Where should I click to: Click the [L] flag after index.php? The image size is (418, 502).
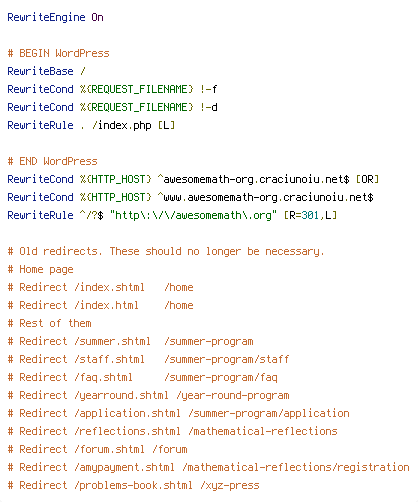tap(166, 125)
